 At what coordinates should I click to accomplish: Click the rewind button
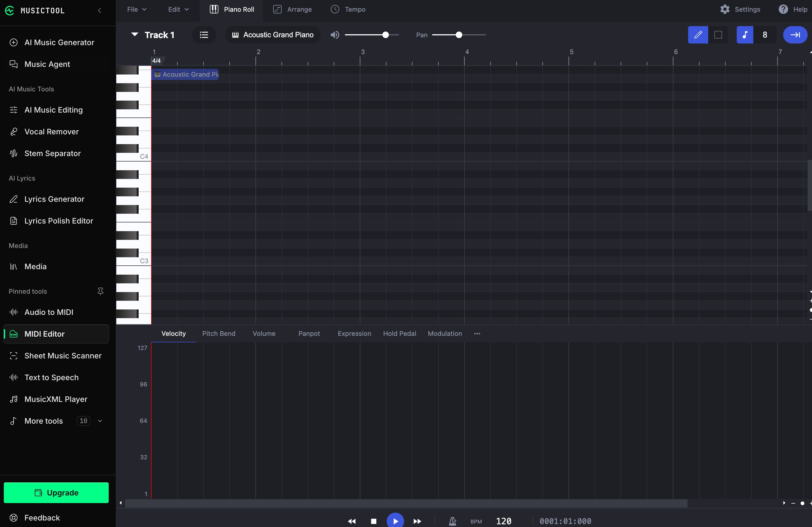352,521
